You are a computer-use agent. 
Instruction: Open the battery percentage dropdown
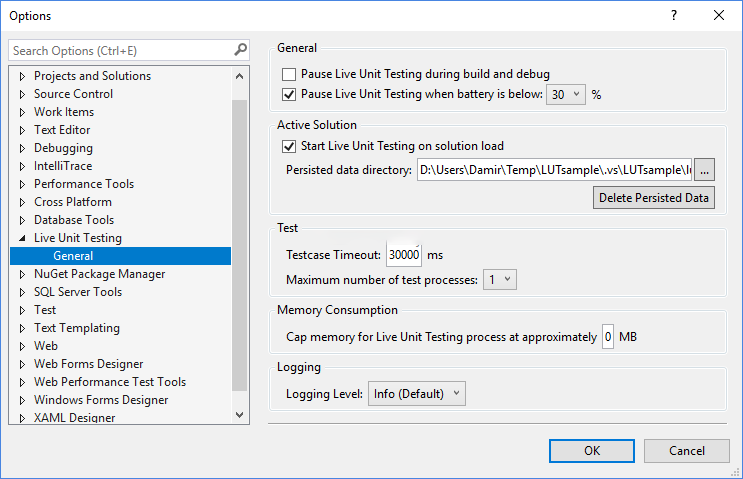[x=565, y=95]
